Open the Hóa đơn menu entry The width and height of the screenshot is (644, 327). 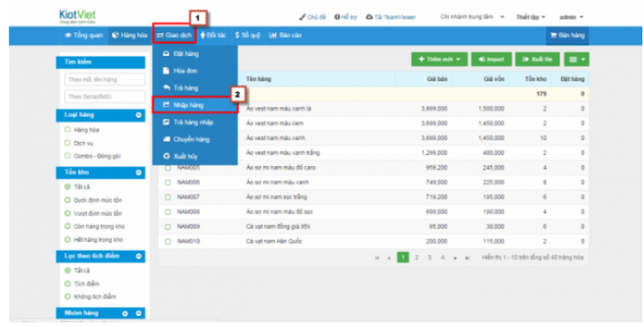[x=195, y=71]
